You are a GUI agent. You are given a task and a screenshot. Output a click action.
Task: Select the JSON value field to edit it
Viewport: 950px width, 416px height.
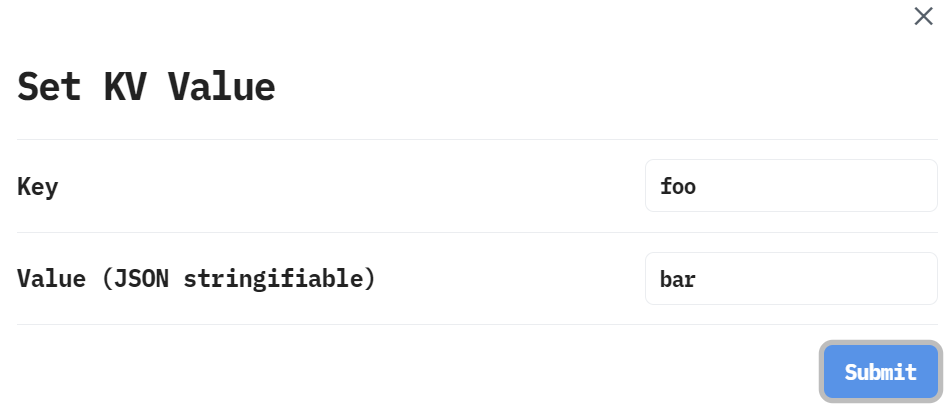791,278
